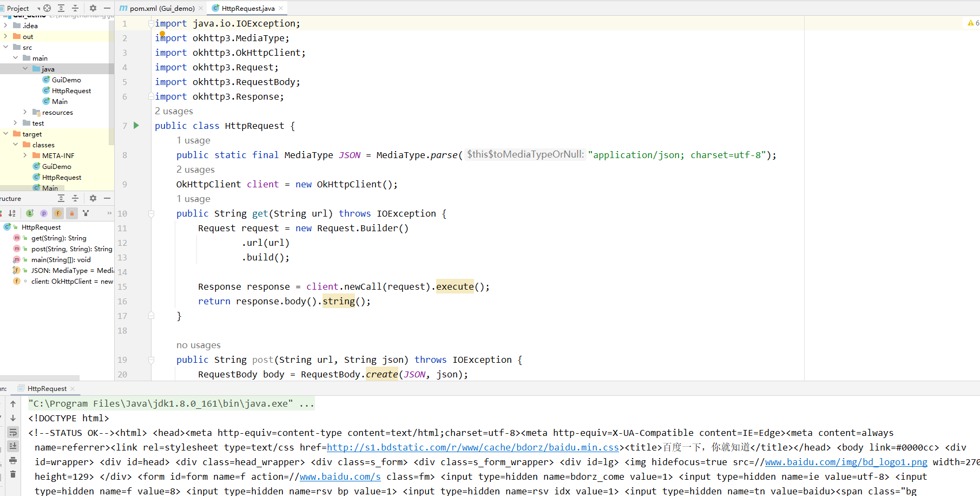Open the Project view dropdown
This screenshot has width=980, height=496.
pyautogui.click(x=38, y=9)
